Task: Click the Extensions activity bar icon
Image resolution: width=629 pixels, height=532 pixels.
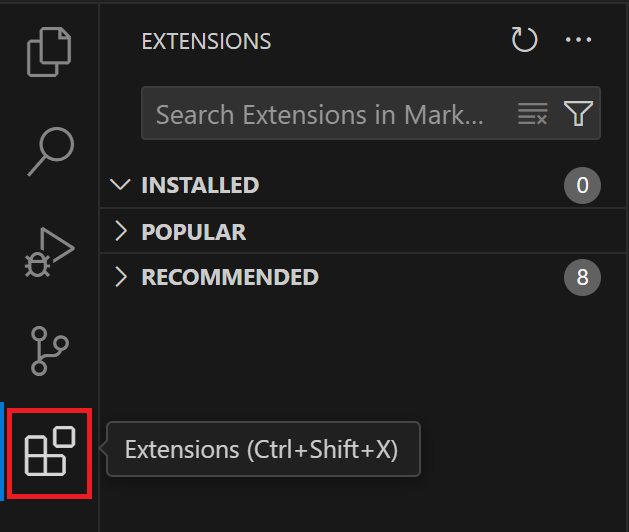Action: point(50,452)
